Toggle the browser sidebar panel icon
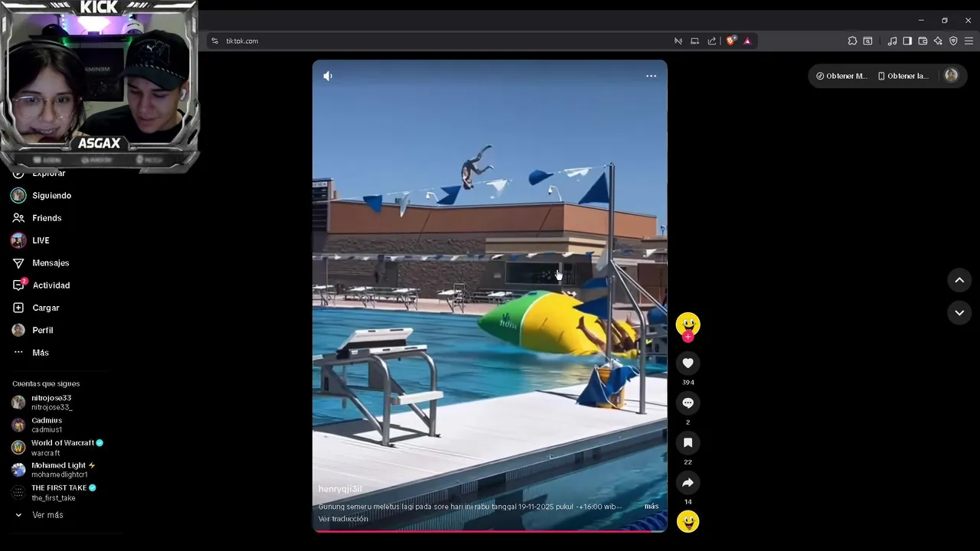Viewport: 980px width, 551px height. pos(907,41)
